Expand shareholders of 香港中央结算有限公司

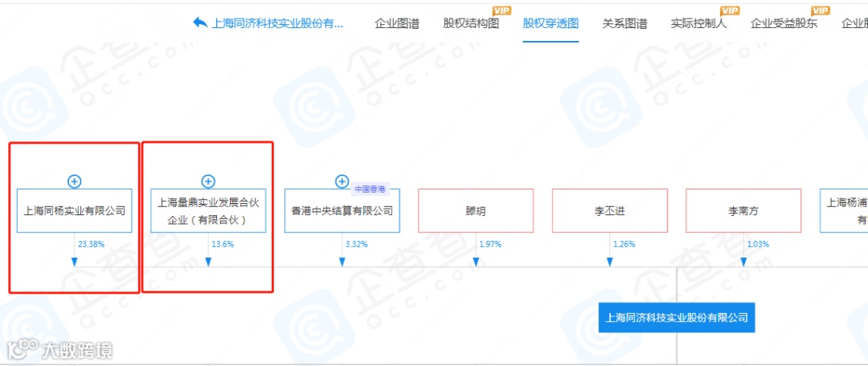click(x=342, y=181)
